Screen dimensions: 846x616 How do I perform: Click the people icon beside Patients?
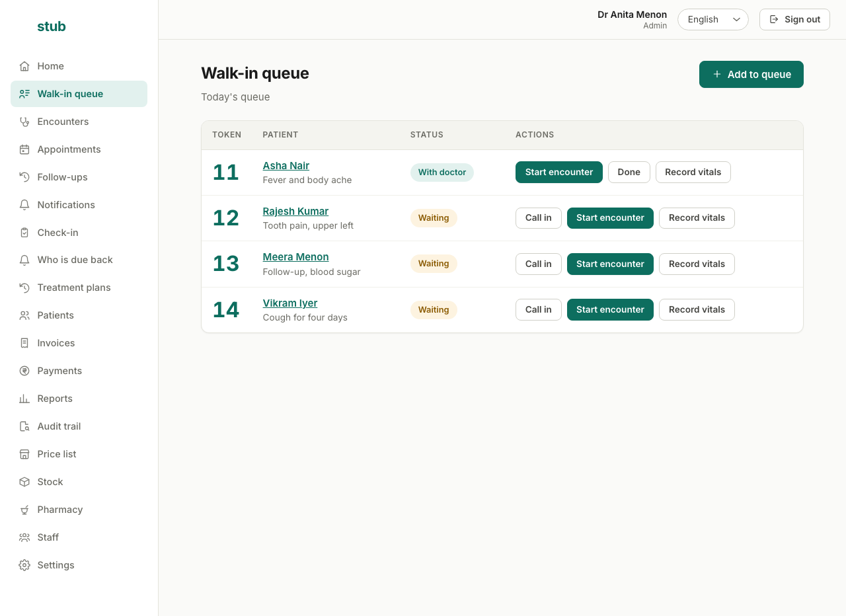click(24, 315)
